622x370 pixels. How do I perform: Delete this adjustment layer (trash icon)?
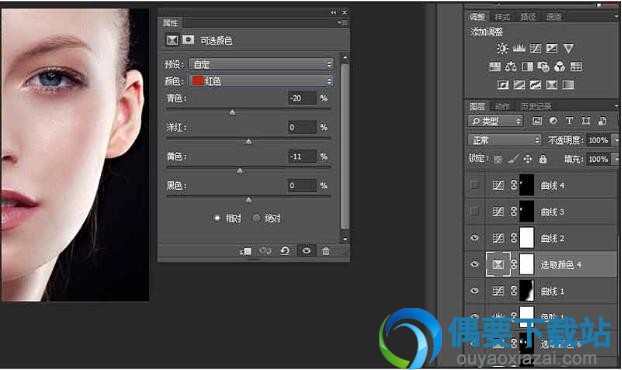click(x=326, y=251)
